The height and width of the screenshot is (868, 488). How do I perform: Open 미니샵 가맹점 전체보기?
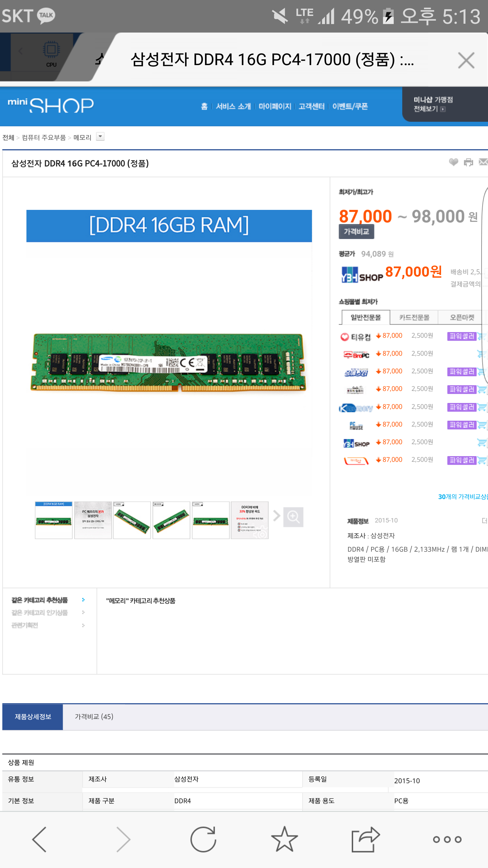(x=433, y=104)
